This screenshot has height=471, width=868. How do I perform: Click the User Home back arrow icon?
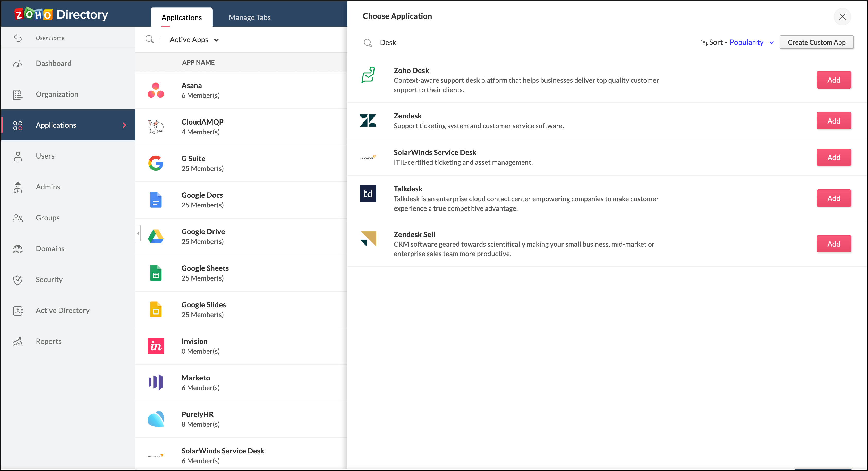pyautogui.click(x=18, y=38)
